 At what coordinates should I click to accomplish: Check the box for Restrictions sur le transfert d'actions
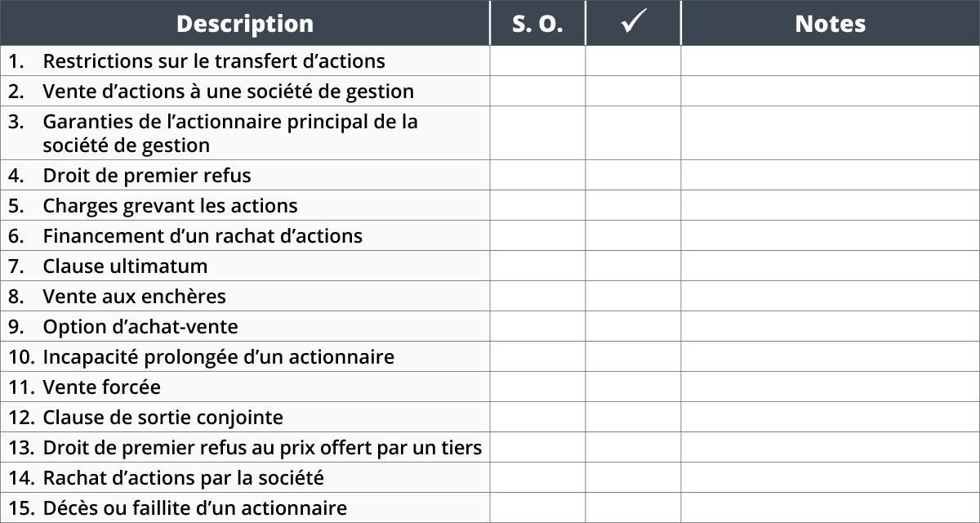633,61
